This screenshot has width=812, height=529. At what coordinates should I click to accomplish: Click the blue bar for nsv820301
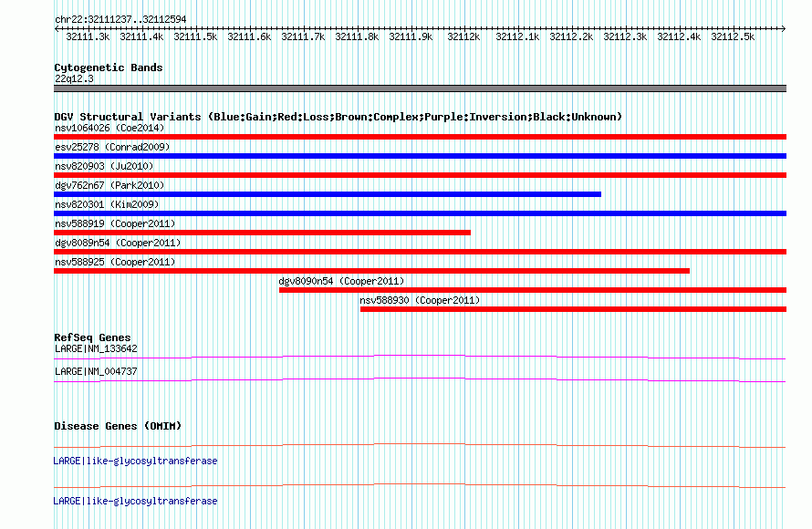[x=420, y=213]
